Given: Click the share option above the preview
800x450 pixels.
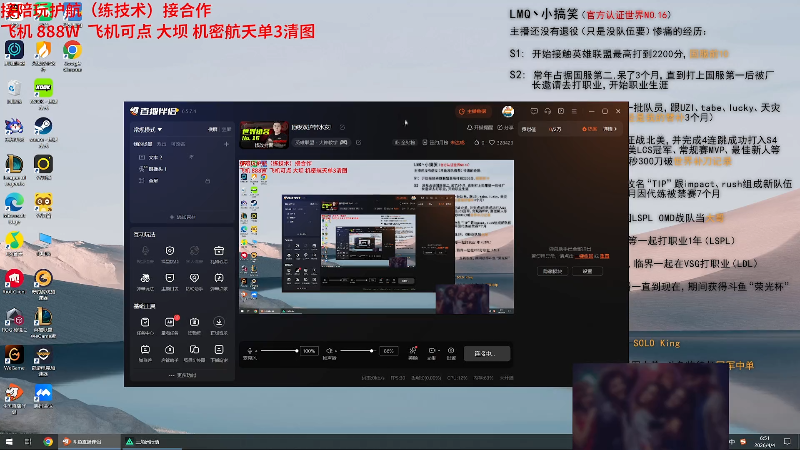Looking at the screenshot, I should coord(505,128).
